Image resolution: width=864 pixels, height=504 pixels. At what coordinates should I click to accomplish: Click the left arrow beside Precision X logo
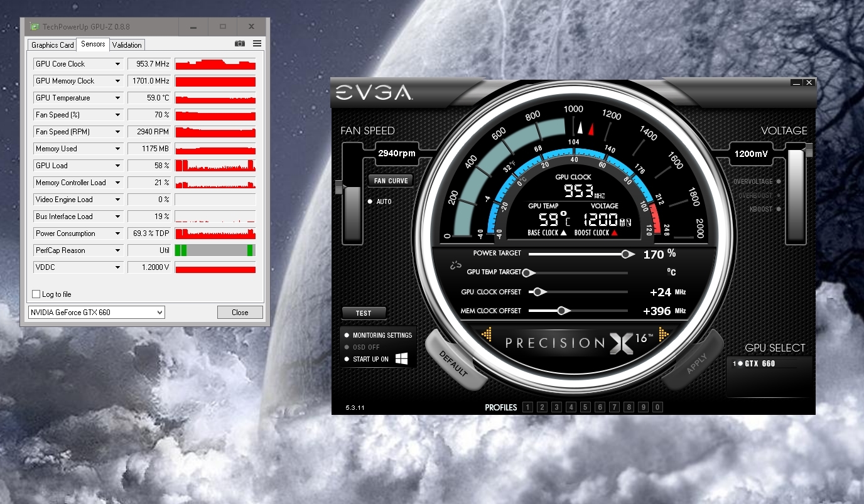click(487, 335)
